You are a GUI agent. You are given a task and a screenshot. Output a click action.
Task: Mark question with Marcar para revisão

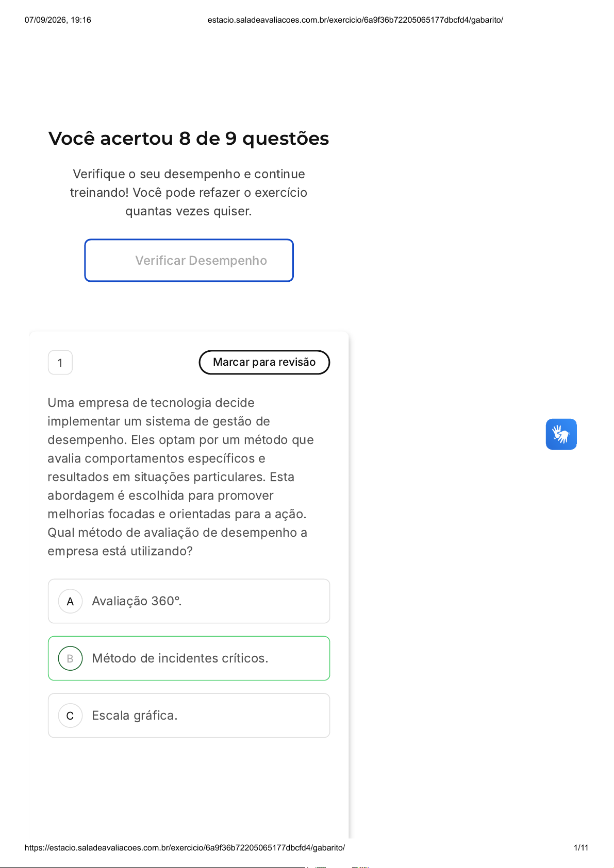[264, 362]
